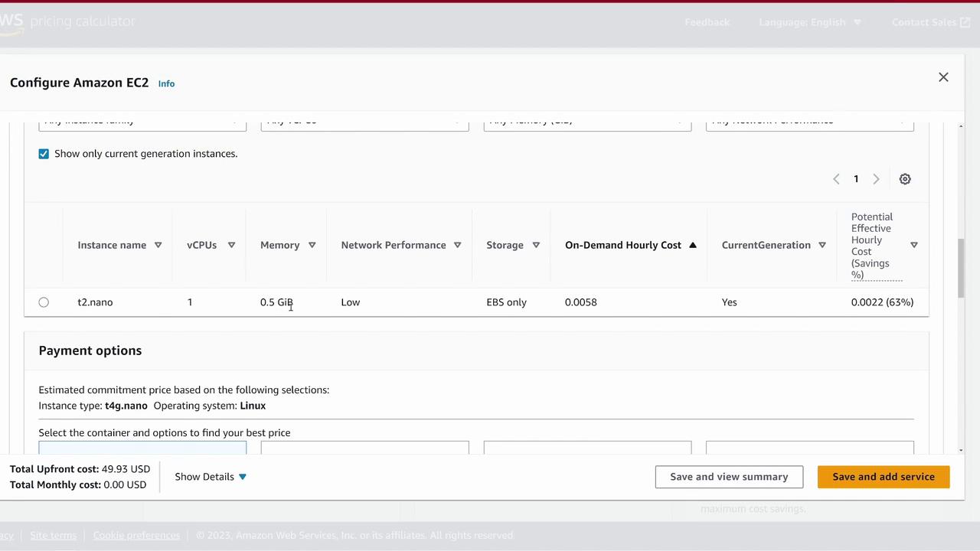The image size is (980, 551).
Task: Go to next page of instances
Action: click(876, 179)
